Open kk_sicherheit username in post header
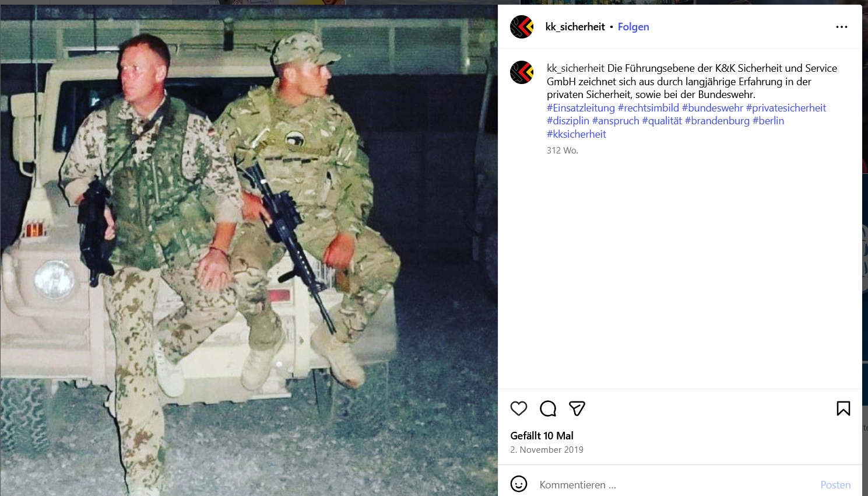 (x=575, y=27)
